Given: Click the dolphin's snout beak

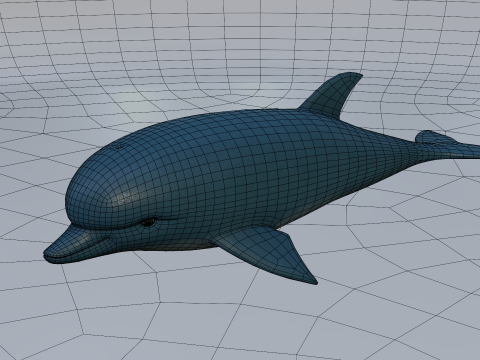Looking at the screenshot, I should click(x=75, y=245).
